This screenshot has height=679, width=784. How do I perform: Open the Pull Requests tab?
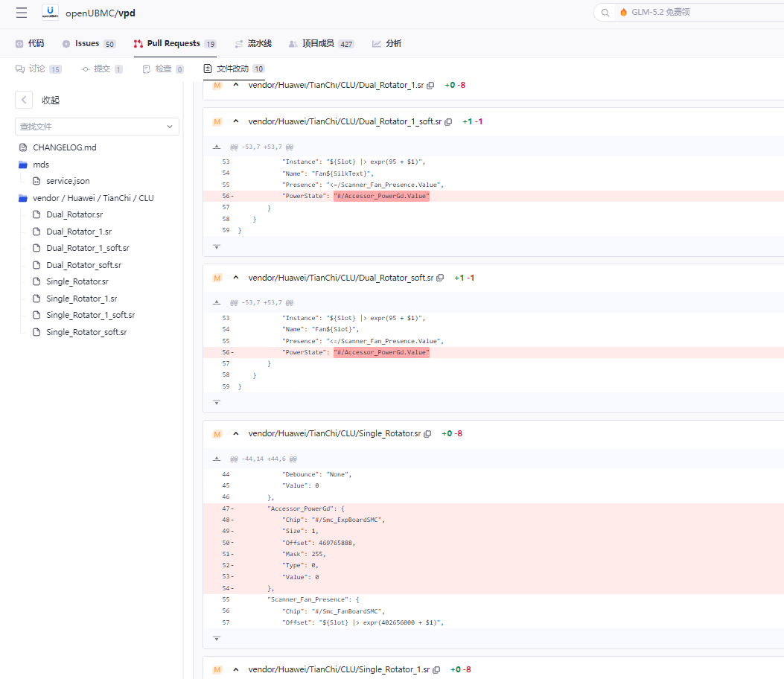(x=174, y=43)
